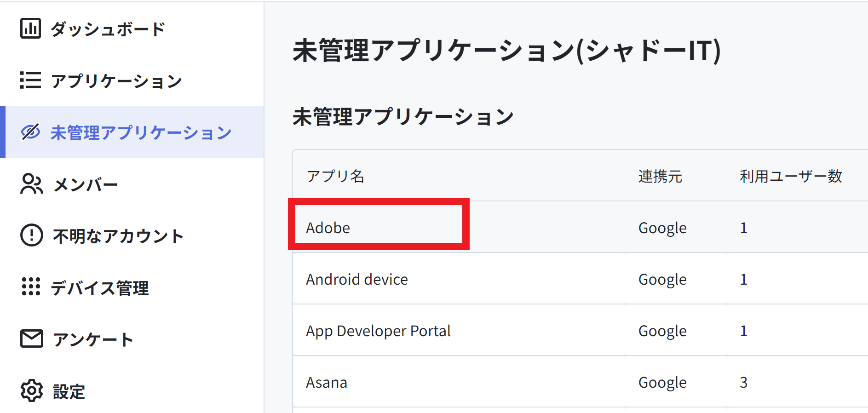Click the unknown accounts exclamation icon
The image size is (868, 413).
[31, 235]
